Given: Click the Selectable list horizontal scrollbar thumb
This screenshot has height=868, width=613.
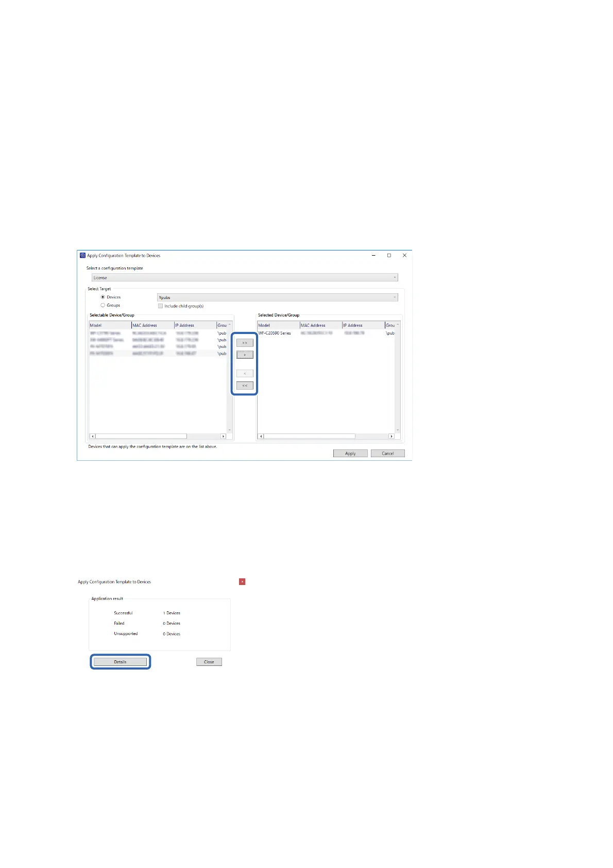Looking at the screenshot, I should pyautogui.click(x=141, y=437).
